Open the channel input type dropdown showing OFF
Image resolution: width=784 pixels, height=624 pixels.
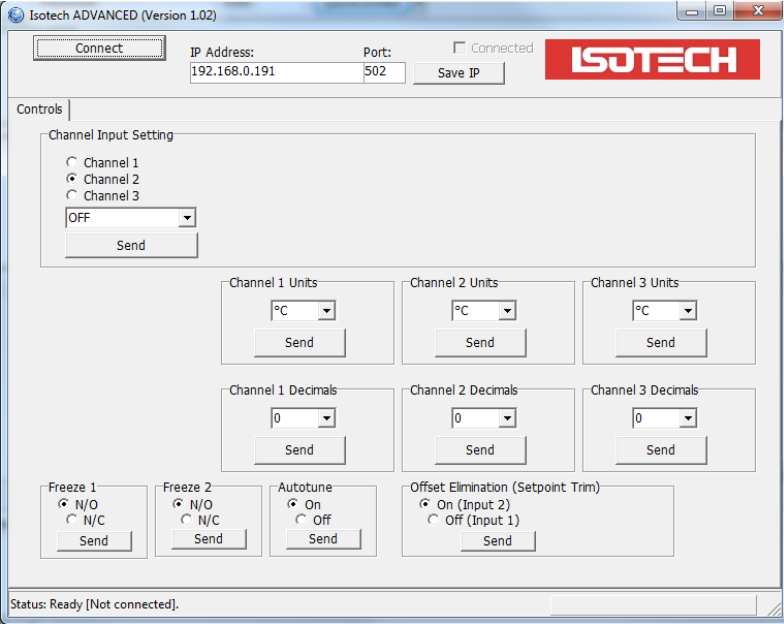tap(130, 218)
